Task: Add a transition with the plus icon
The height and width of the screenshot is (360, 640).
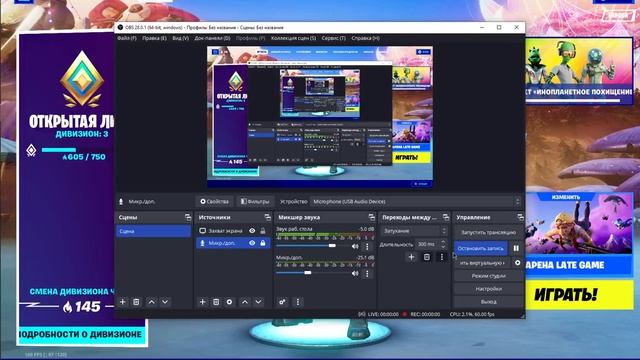Action: point(411,257)
